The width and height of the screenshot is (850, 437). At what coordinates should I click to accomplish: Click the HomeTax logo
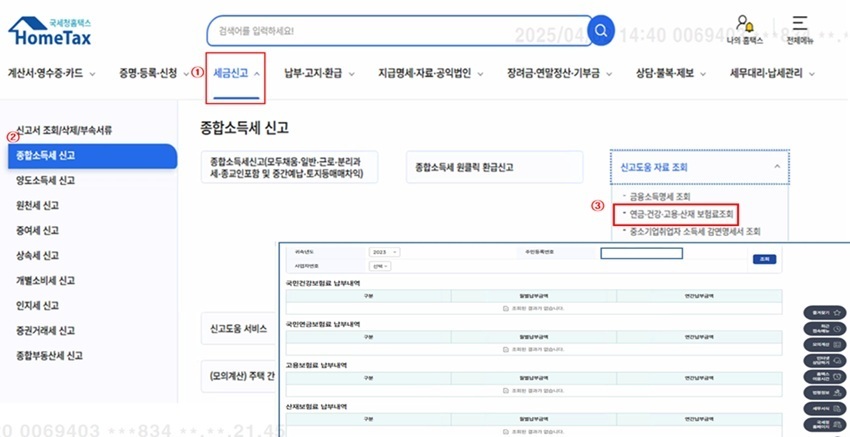[x=50, y=31]
